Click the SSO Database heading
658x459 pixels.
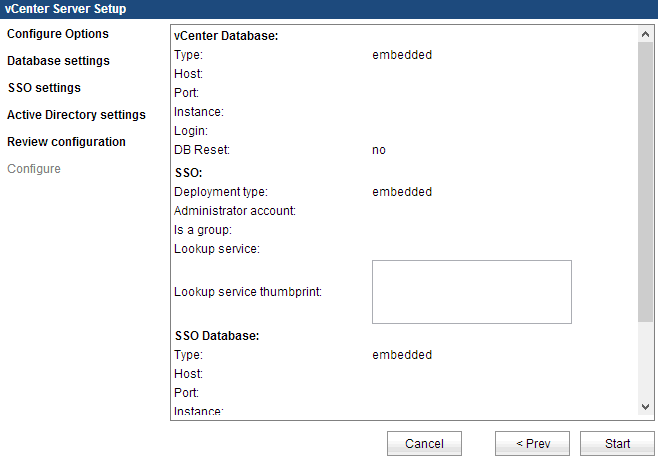pos(217,336)
